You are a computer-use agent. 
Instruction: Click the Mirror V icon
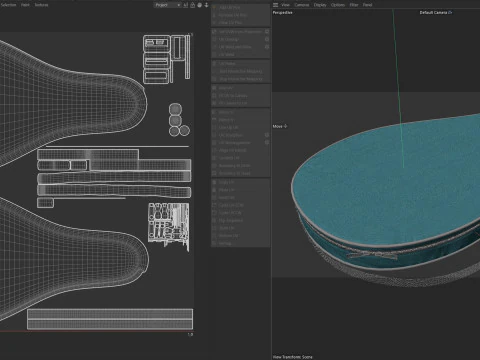point(215,120)
